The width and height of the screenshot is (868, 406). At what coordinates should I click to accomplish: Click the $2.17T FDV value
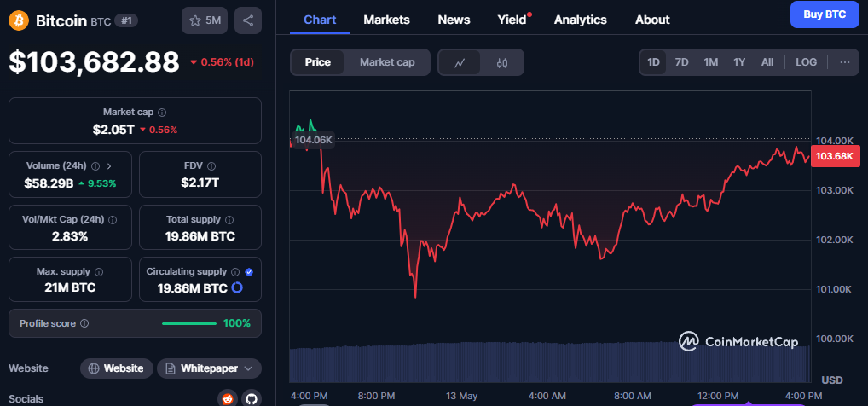click(x=200, y=182)
